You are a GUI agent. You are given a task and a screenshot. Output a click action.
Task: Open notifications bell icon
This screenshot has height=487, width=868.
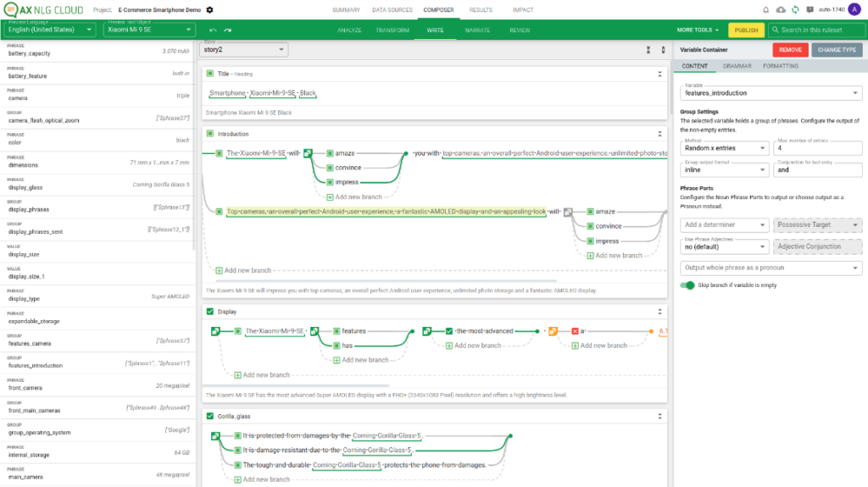point(765,10)
